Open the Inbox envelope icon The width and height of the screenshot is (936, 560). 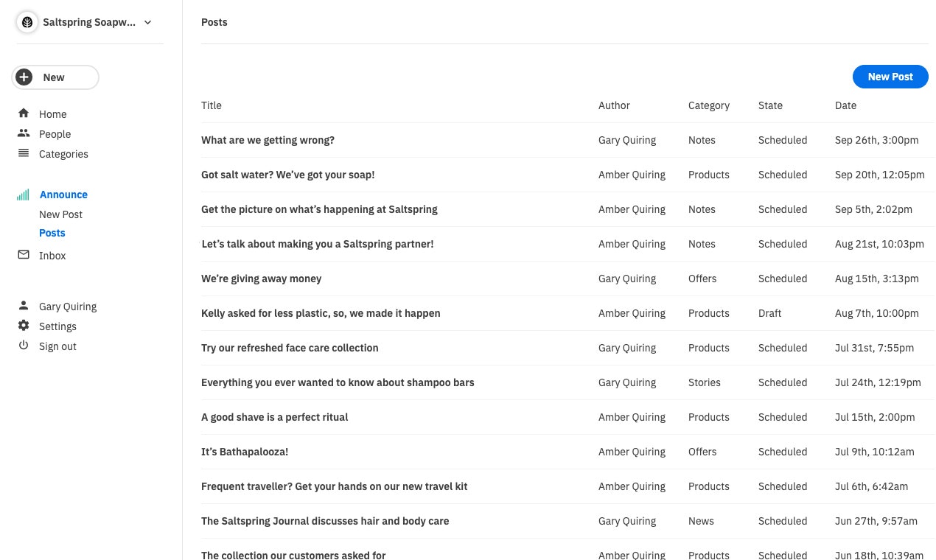point(24,254)
